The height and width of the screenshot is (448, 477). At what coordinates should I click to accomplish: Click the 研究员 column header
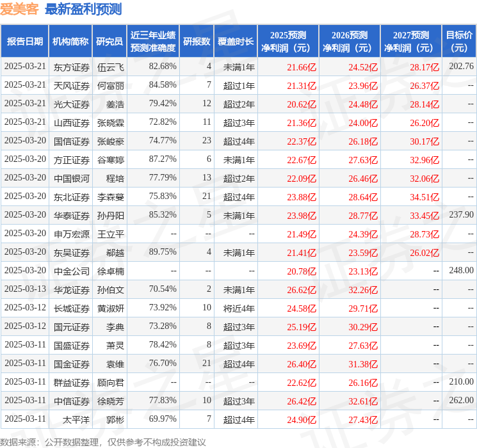pos(109,42)
